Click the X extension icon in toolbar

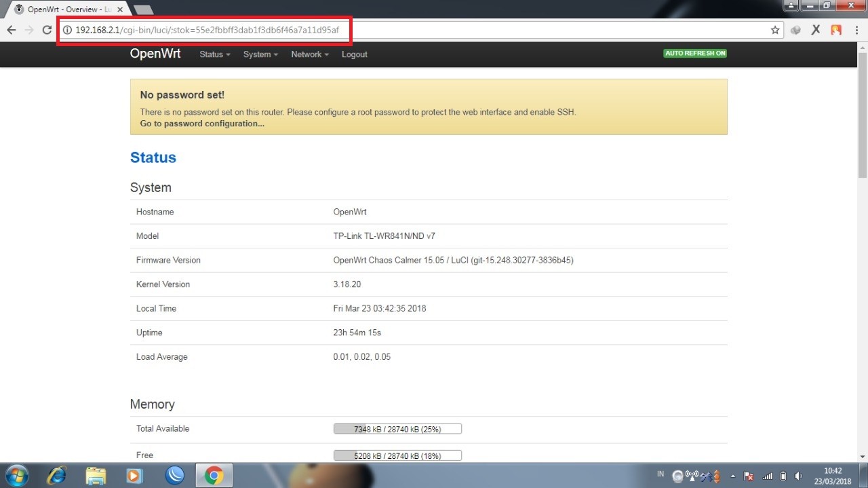(x=816, y=30)
